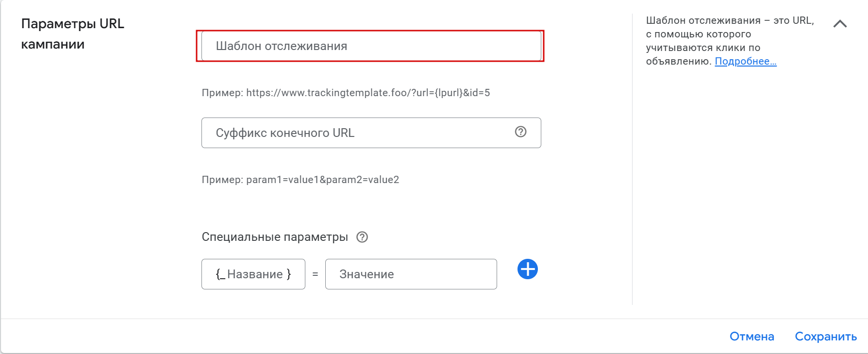This screenshot has width=868, height=354.
Task: Click the Шаблон отслеживания input field
Action: (x=371, y=46)
